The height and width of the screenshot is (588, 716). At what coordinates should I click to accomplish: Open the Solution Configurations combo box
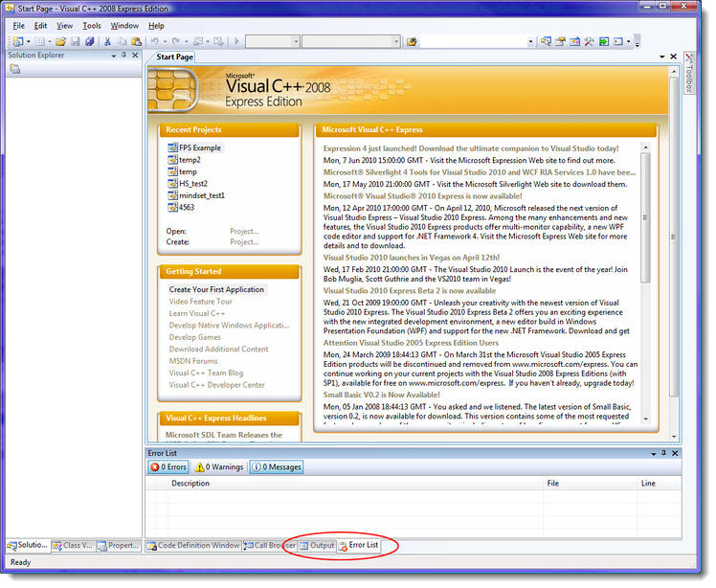coord(273,42)
